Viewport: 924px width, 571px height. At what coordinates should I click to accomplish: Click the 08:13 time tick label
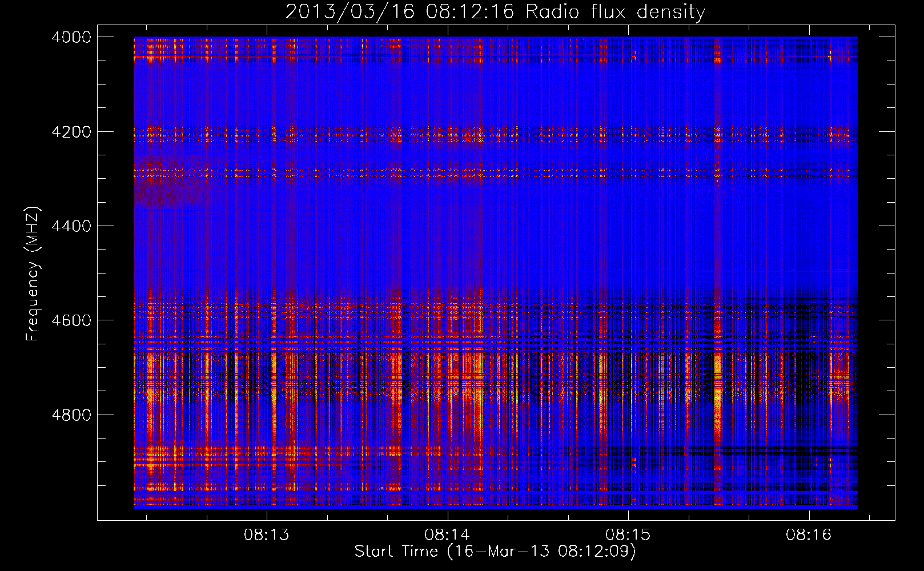click(x=267, y=535)
